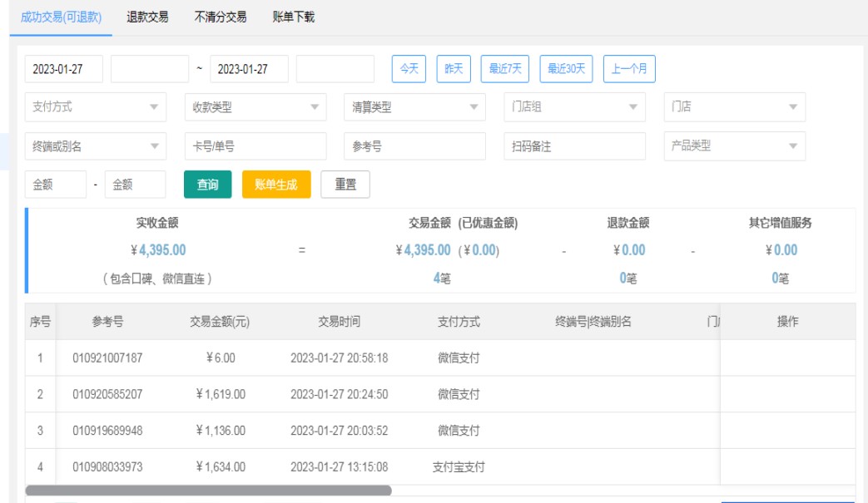
Task: Choose the 最近30天 date range
Action: click(566, 69)
